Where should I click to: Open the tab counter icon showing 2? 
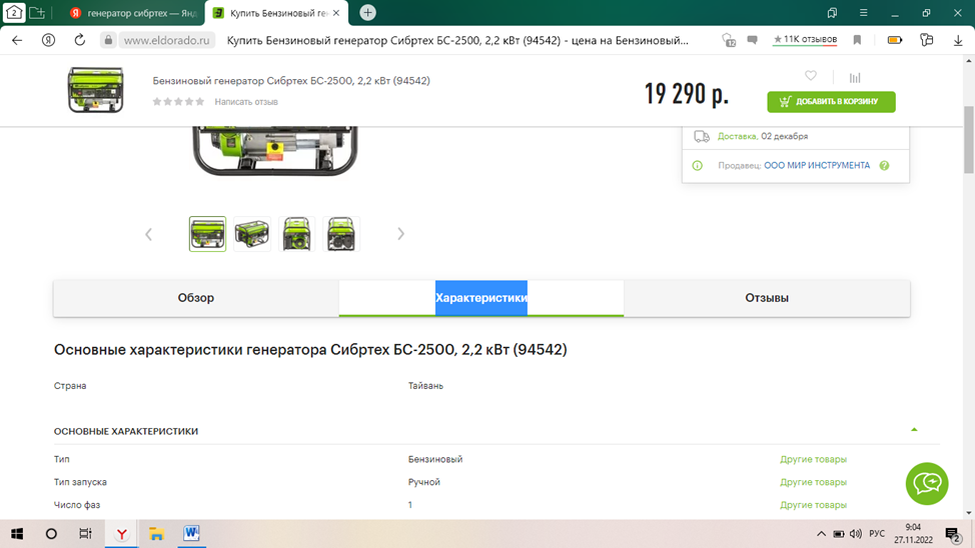point(14,12)
